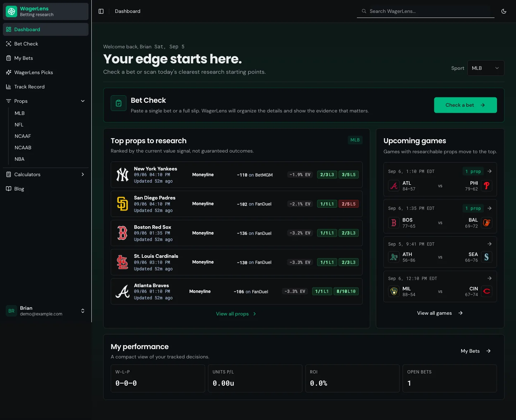
Task: Click the -110 on BetMGM odds
Action: [x=255, y=175]
